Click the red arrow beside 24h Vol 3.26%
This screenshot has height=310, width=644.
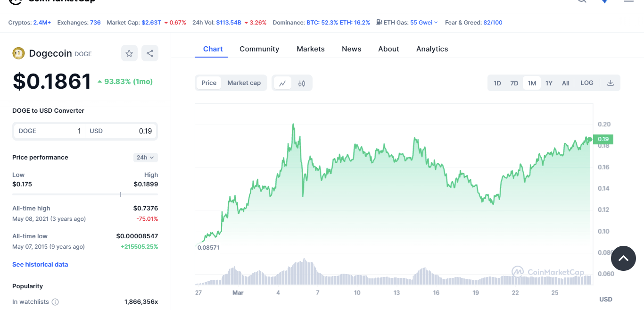[x=246, y=23]
